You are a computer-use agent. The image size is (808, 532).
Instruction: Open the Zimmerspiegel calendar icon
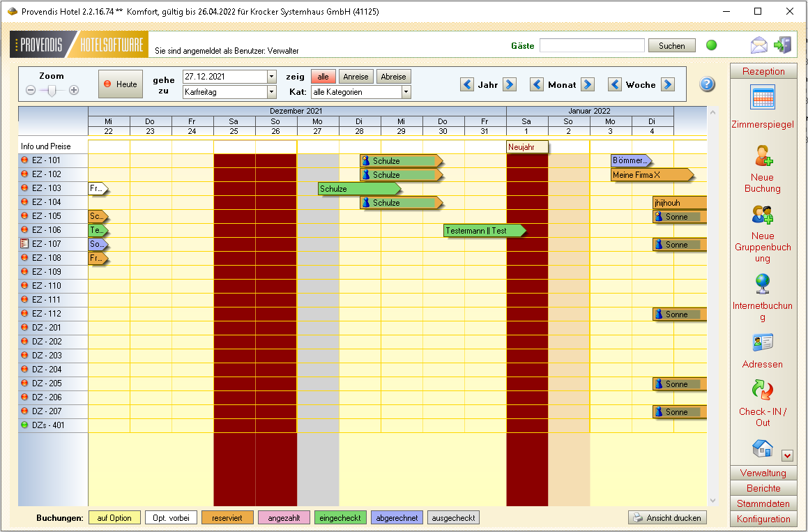[x=763, y=98]
